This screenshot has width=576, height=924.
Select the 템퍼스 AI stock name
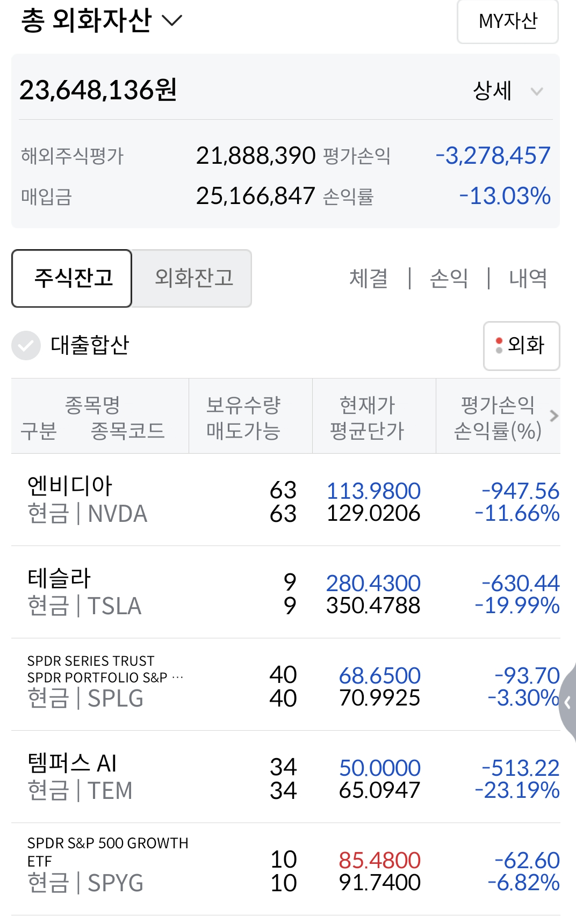[72, 763]
